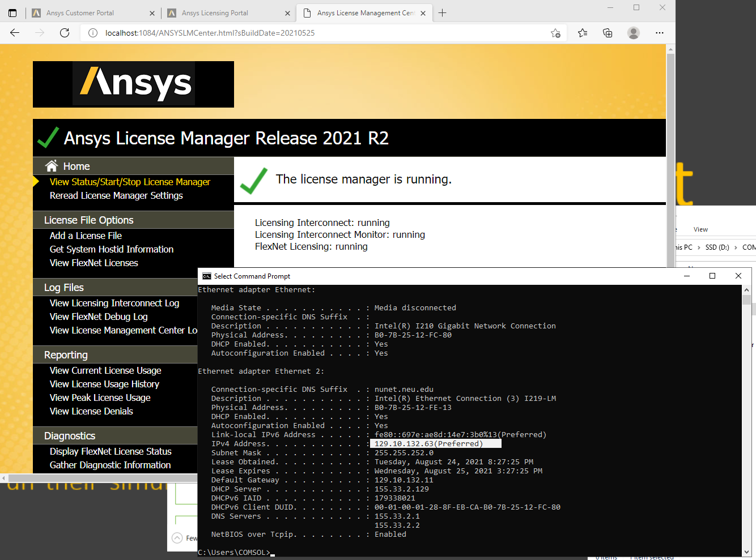Click the Home link in sidebar

77,166
